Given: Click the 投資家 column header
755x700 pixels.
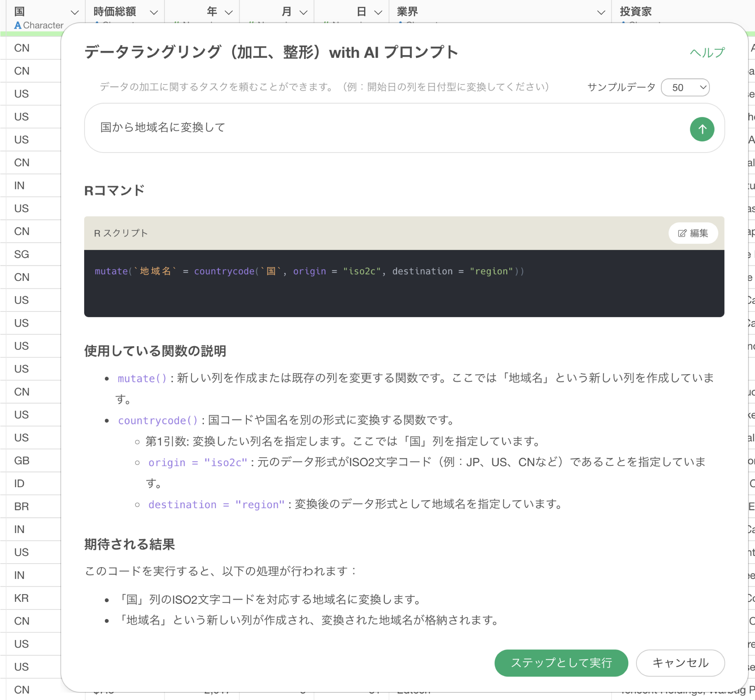Looking at the screenshot, I should tap(636, 12).
